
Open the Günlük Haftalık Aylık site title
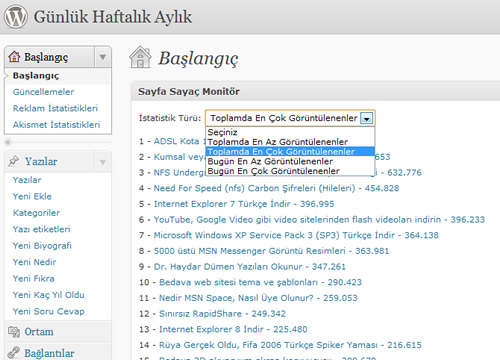point(113,17)
